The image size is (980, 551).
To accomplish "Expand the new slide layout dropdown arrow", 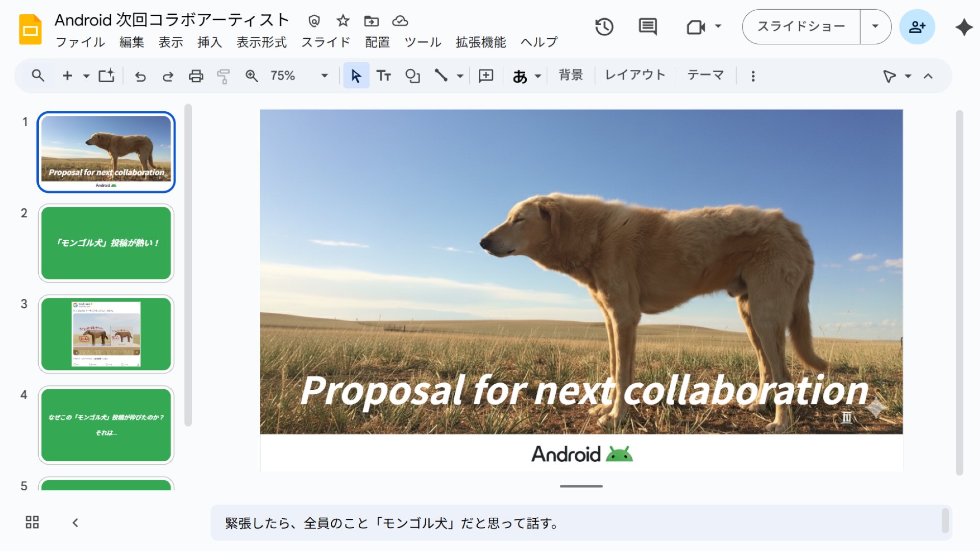I will (x=86, y=76).
